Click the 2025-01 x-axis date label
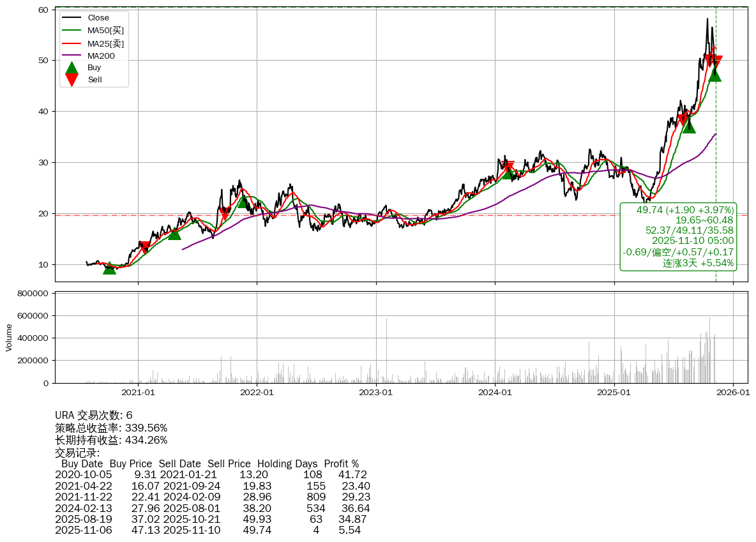 tap(614, 392)
